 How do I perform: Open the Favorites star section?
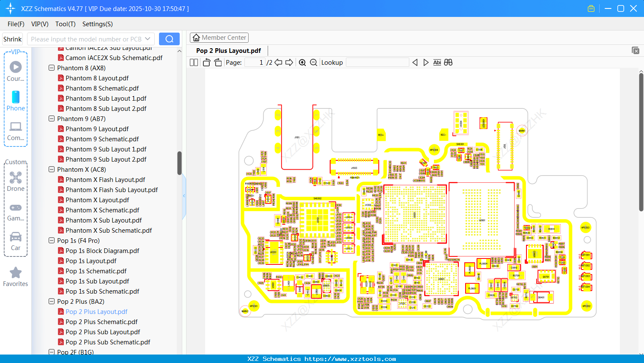16,277
